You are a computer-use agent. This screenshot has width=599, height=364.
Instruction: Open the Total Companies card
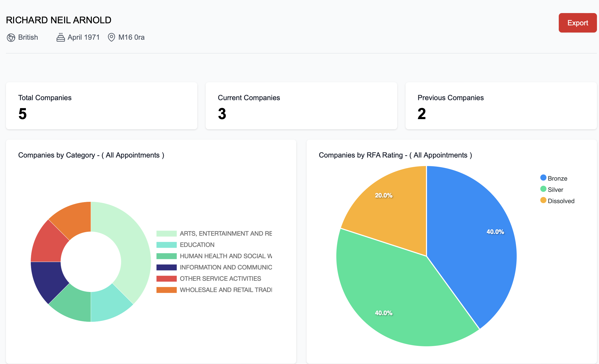pyautogui.click(x=101, y=106)
